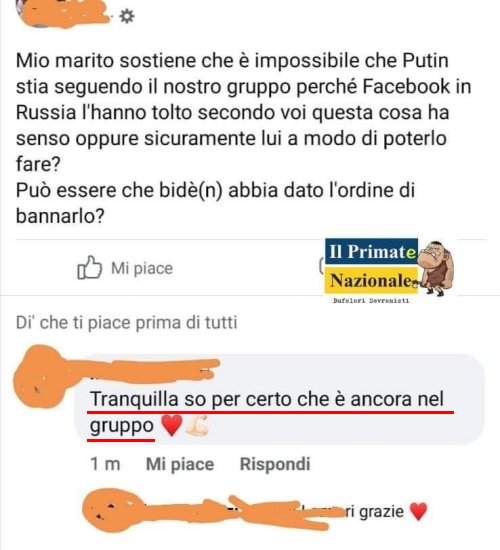Click the thumbs-up icon under the post
This screenshot has height=550, width=500.
point(89,268)
